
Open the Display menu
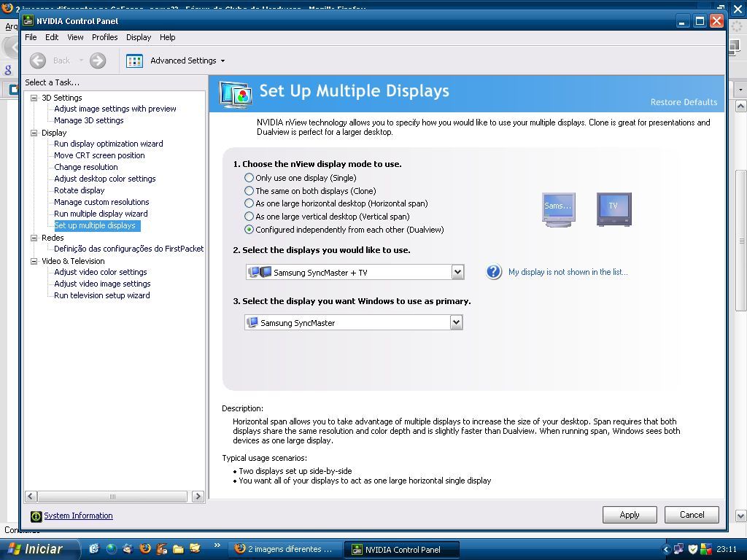click(138, 37)
